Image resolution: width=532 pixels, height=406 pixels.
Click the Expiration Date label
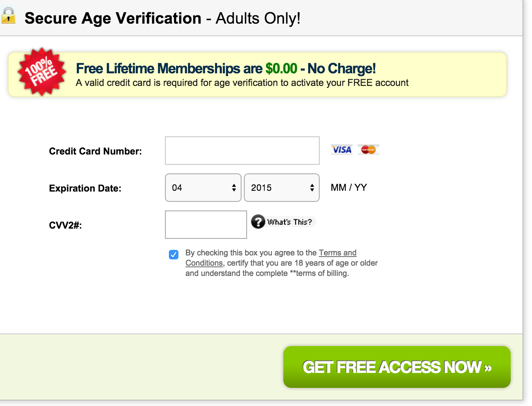coord(85,188)
